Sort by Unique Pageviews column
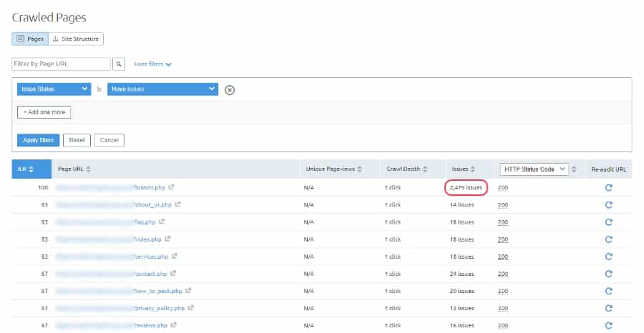This screenshot has width=644, height=333. pos(334,169)
